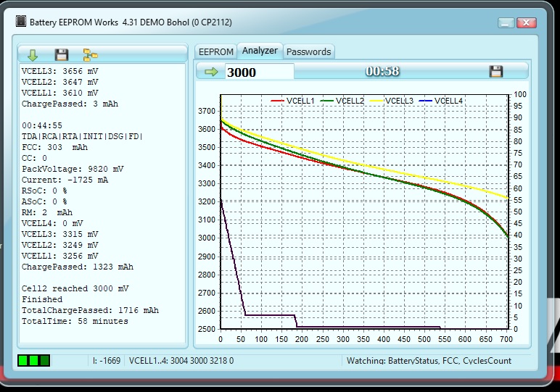Start analyzer with green right-arrow icon

[x=211, y=72]
